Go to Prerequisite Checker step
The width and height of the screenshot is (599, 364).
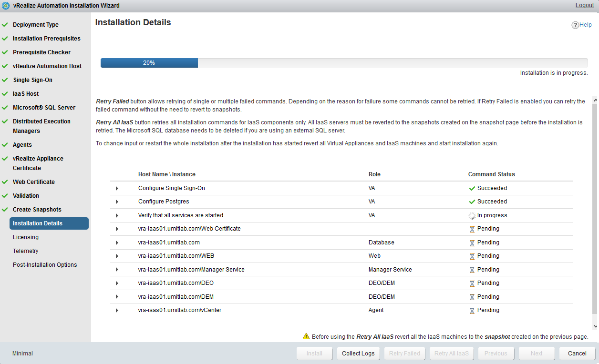(41, 52)
